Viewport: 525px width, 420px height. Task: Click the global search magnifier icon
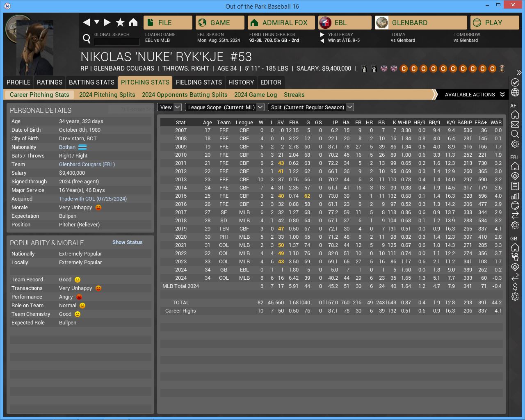pyautogui.click(x=87, y=39)
